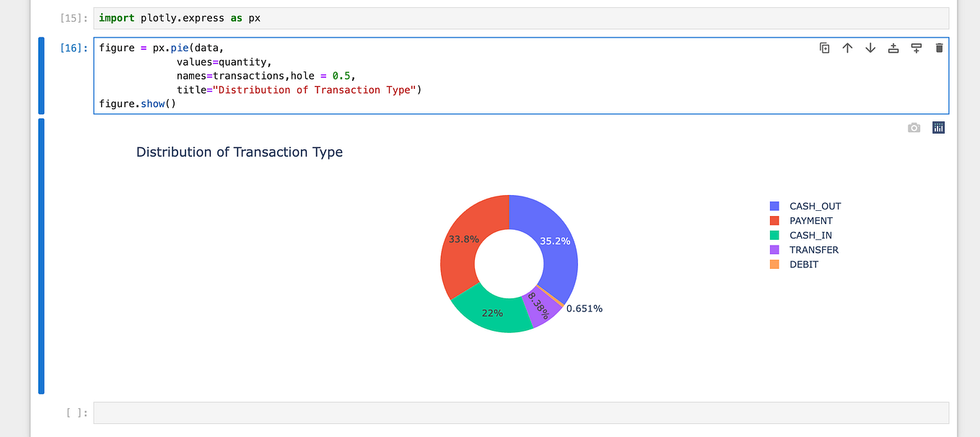
Task: Move the selected cell up
Action: coord(847,48)
